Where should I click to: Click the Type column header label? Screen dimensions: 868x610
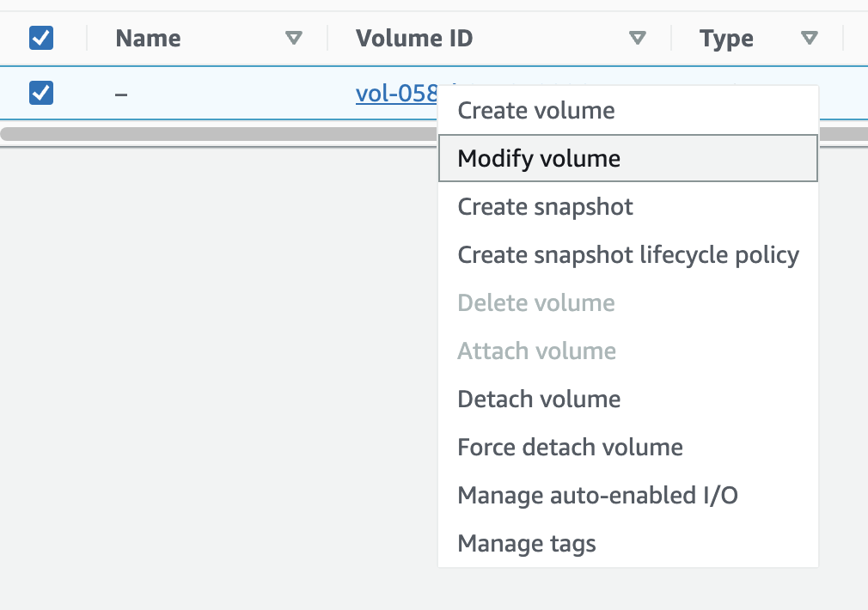click(726, 38)
